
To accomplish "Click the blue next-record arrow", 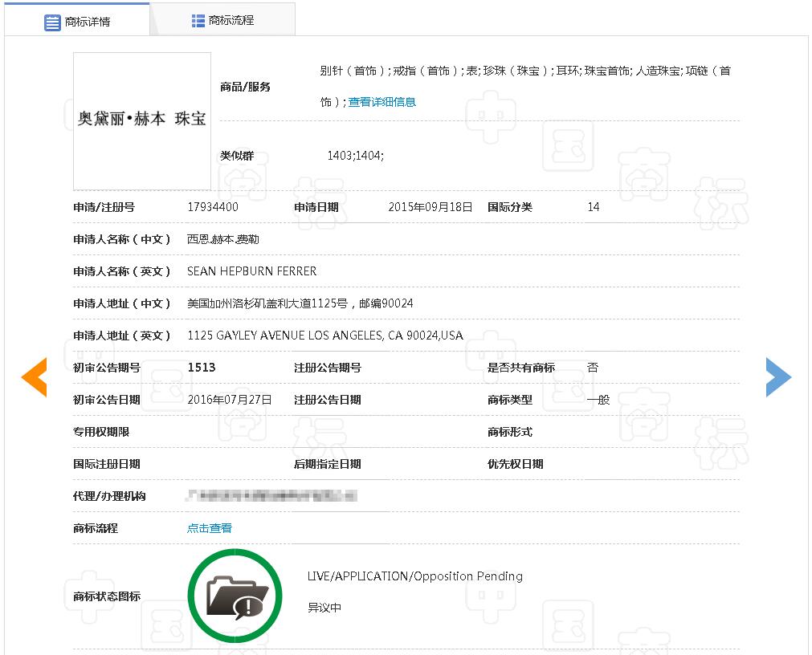I will [779, 377].
